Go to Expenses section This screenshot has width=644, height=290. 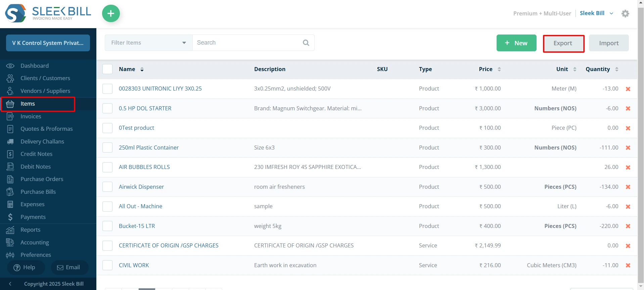tap(32, 204)
